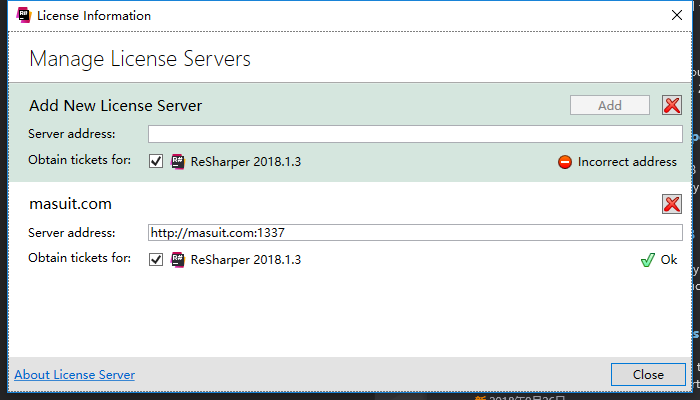The height and width of the screenshot is (400, 700).
Task: Click the masuit.com server heading
Action: tap(71, 204)
